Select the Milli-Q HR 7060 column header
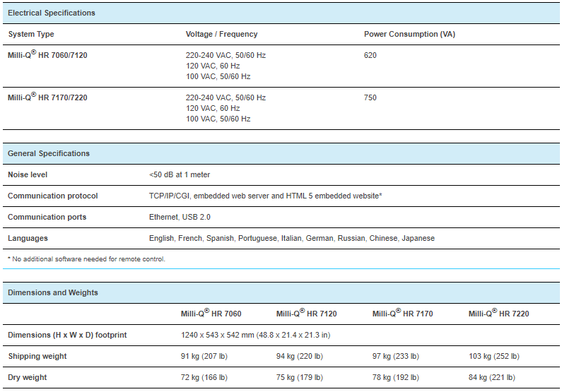The height and width of the screenshot is (392, 562). [x=211, y=313]
